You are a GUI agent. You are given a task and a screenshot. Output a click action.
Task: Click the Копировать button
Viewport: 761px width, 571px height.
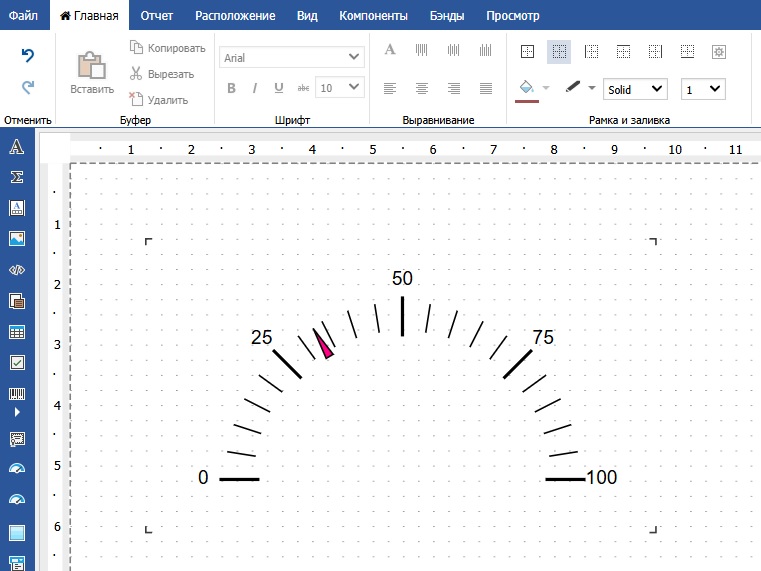[x=167, y=48]
